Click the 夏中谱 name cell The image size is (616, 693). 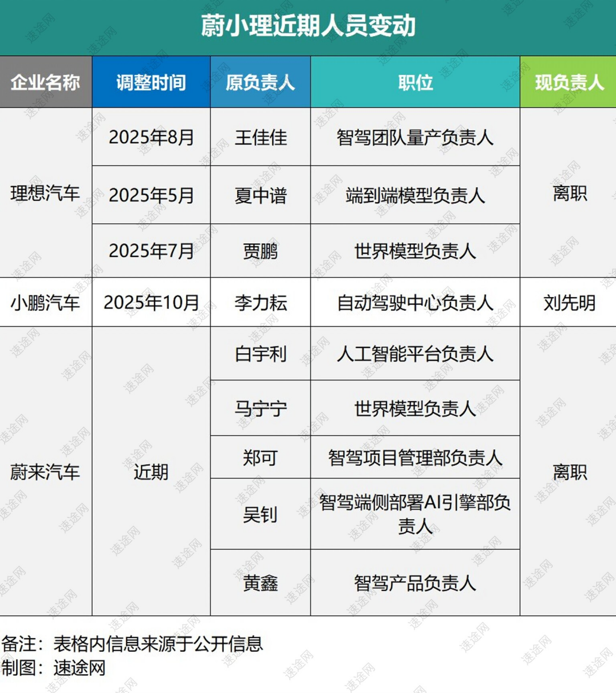[260, 195]
